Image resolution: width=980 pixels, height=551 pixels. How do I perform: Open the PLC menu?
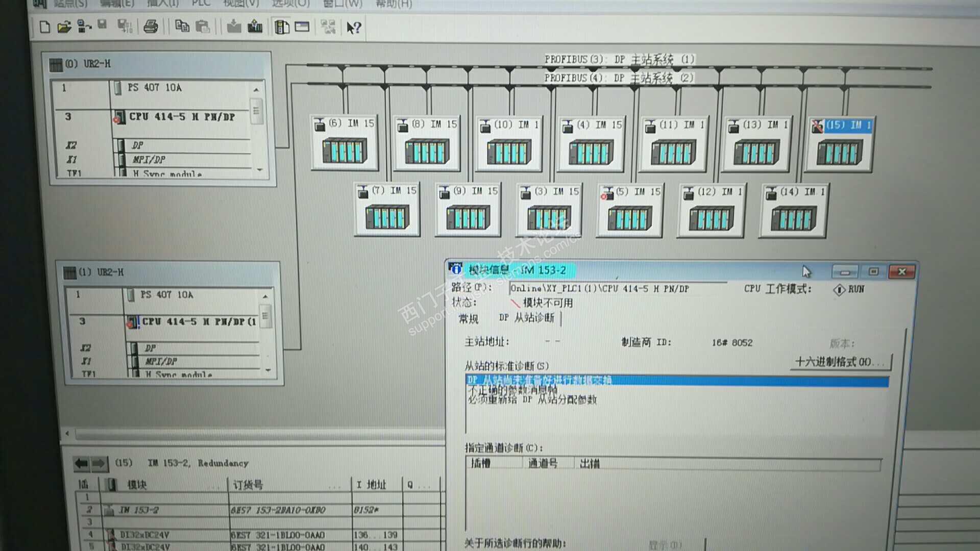201,4
